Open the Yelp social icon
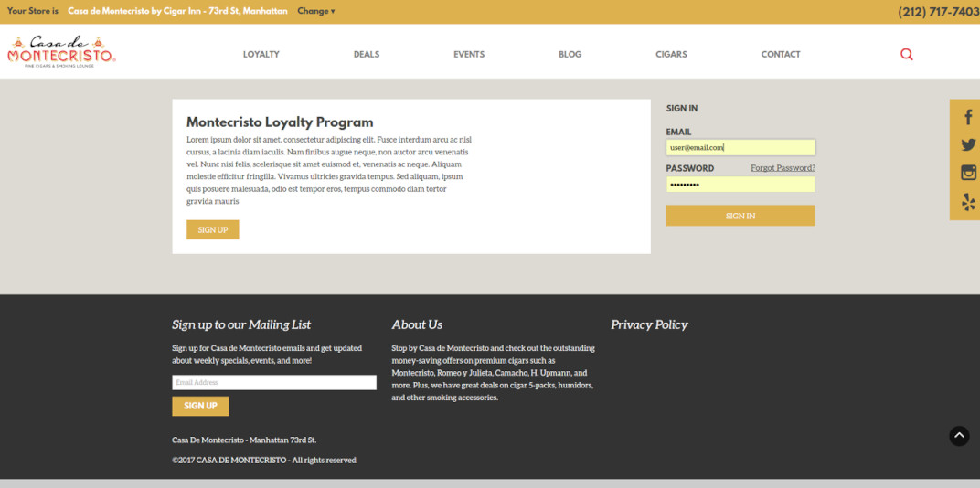This screenshot has height=488, width=980. pyautogui.click(x=968, y=202)
